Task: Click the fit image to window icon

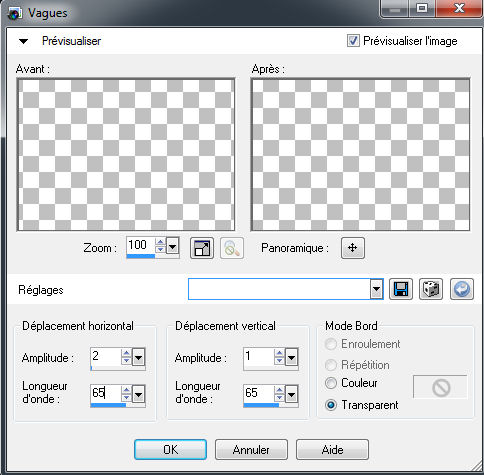Action: [x=202, y=248]
